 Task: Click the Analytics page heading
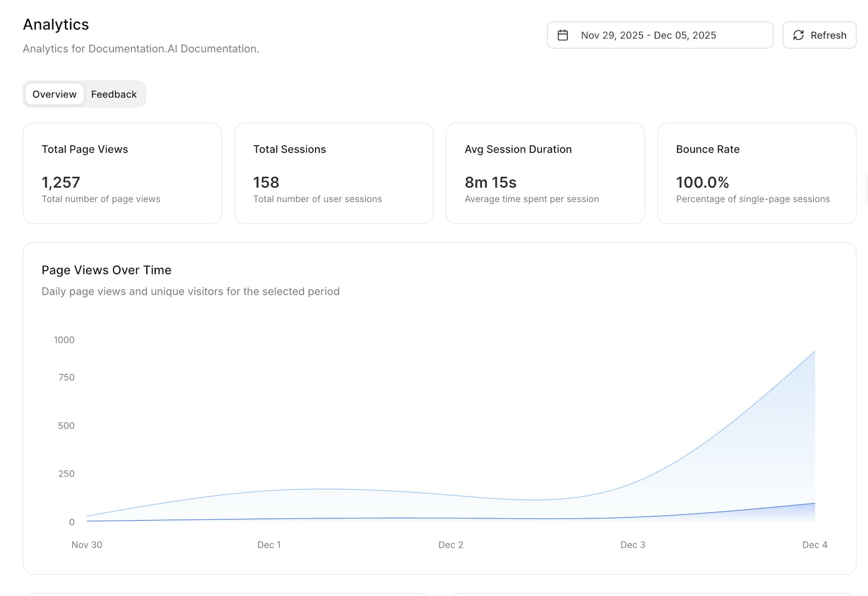pos(55,24)
